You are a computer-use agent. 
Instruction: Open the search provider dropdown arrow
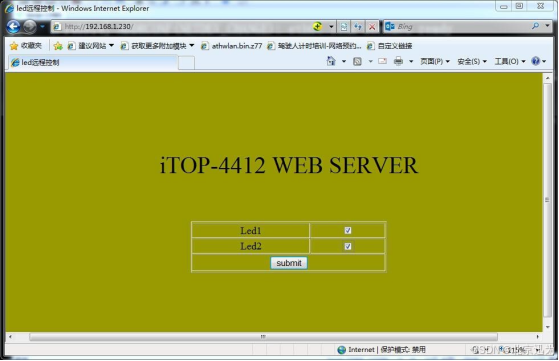(x=547, y=26)
